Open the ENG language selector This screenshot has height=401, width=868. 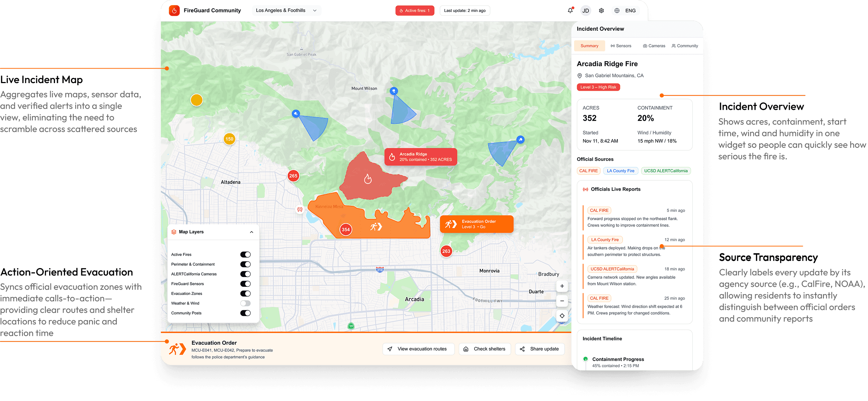click(630, 10)
